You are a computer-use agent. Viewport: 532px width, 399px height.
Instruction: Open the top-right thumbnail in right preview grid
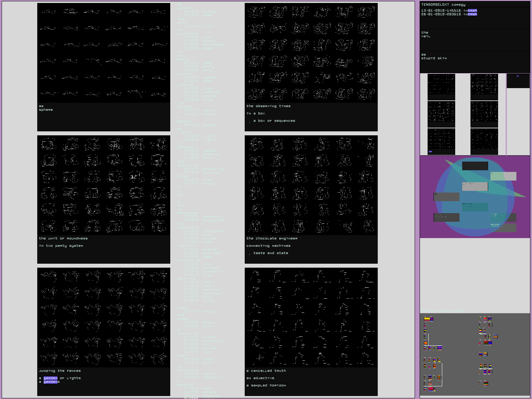(x=484, y=84)
